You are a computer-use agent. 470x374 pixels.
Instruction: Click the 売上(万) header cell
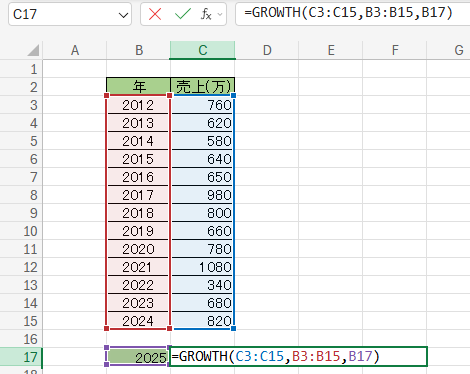[203, 87]
